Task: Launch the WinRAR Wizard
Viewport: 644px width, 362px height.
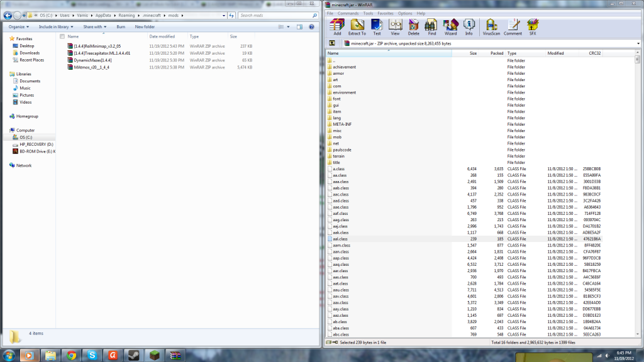Action: click(x=450, y=26)
